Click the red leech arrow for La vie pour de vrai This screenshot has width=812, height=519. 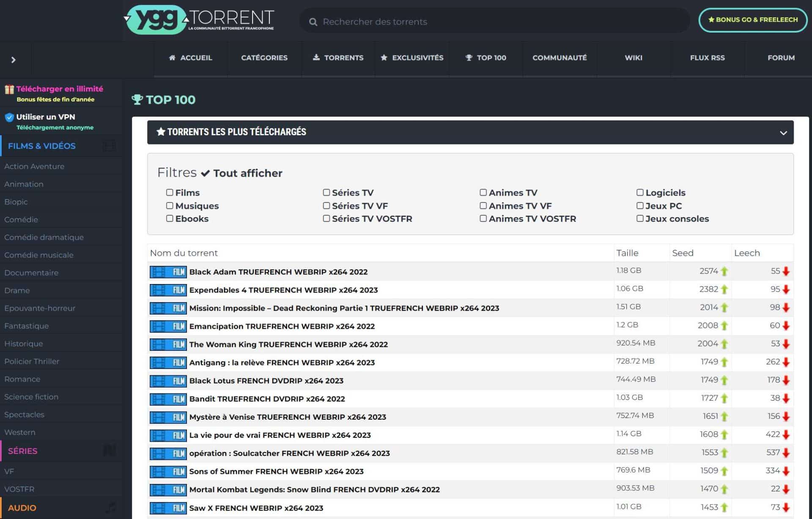[786, 434]
